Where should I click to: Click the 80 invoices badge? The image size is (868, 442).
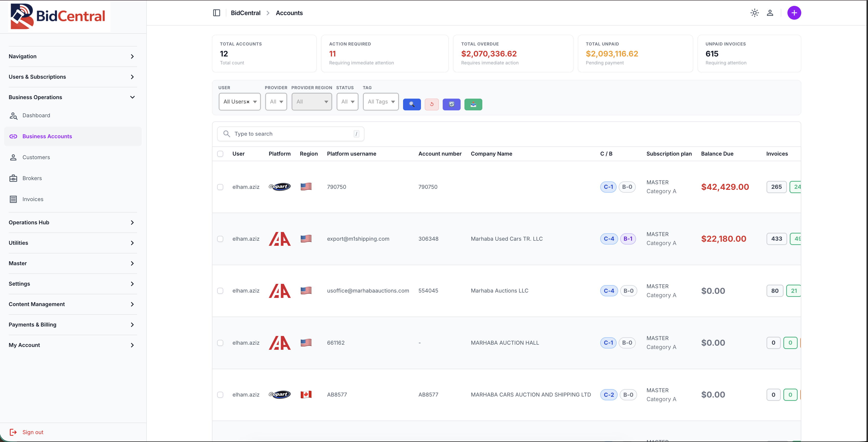775,291
